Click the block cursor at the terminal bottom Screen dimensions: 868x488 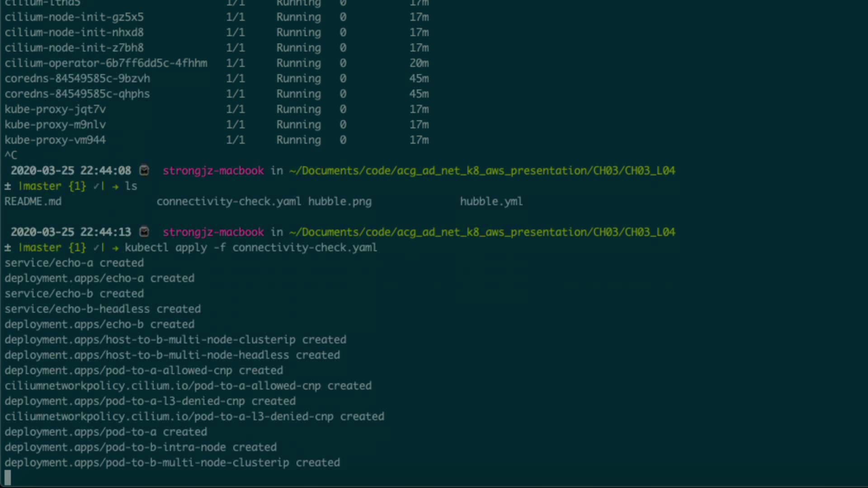pos(8,477)
